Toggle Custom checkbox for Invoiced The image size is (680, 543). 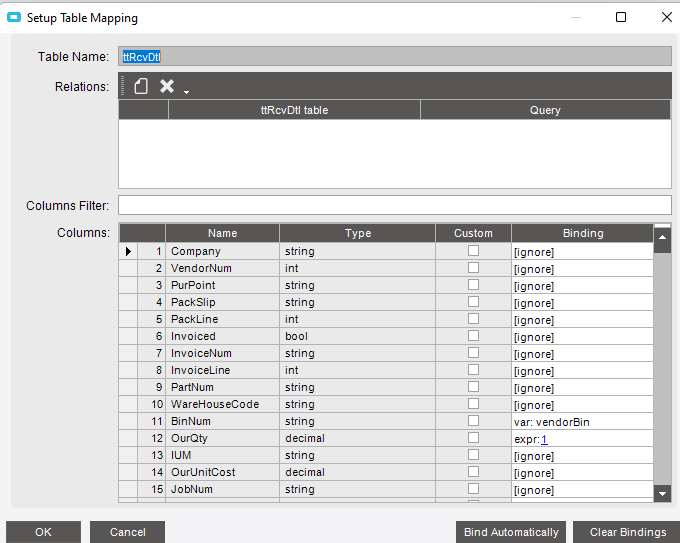[x=473, y=336]
